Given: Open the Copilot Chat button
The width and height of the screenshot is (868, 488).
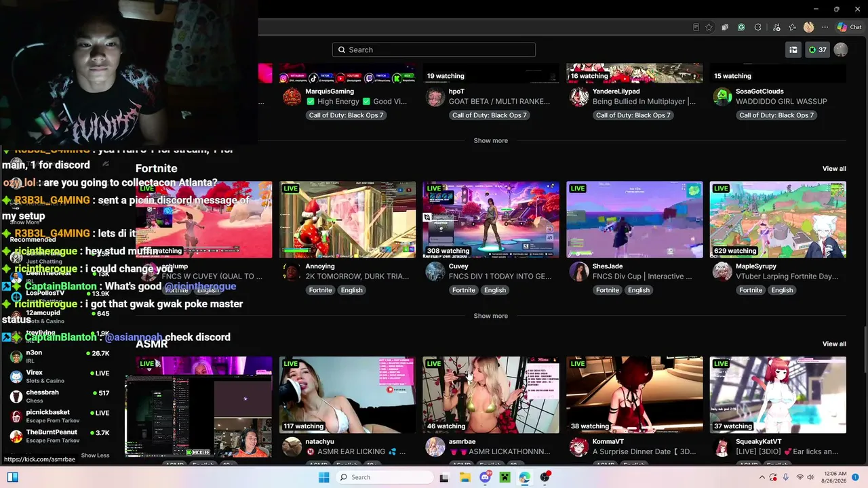Looking at the screenshot, I should [849, 27].
